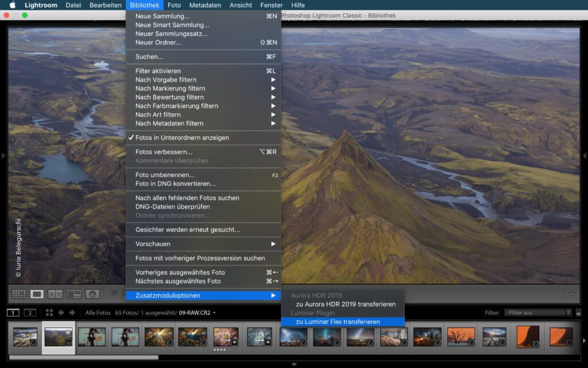Choose Nächstes ausgewähltes Foto

[x=204, y=281]
